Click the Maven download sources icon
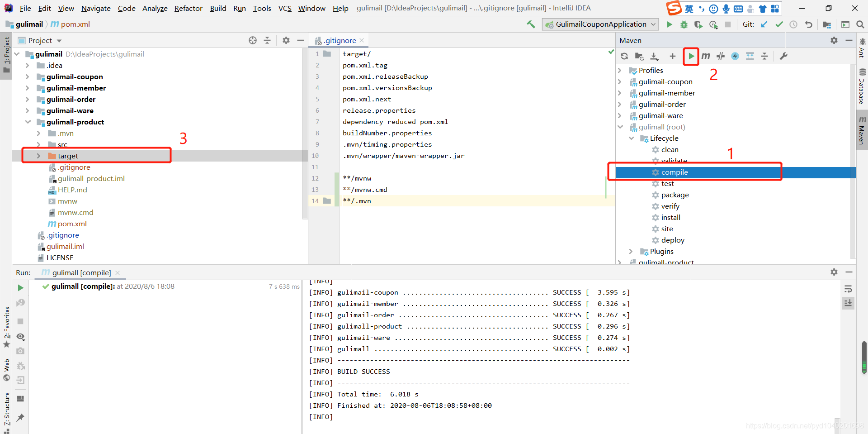The width and height of the screenshot is (868, 434). pyautogui.click(x=654, y=56)
